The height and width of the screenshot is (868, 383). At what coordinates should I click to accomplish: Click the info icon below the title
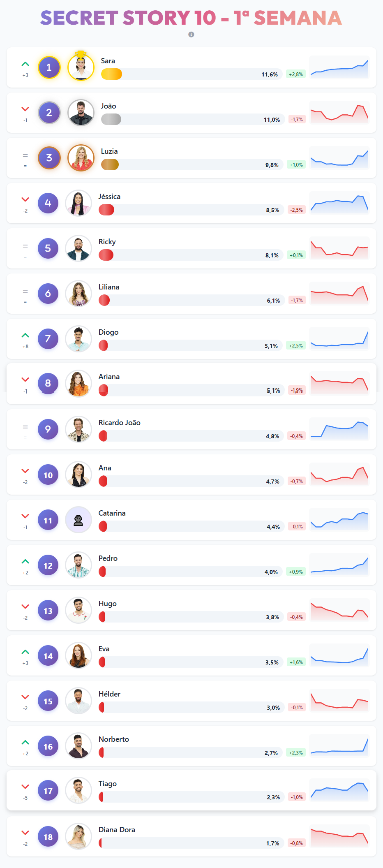pyautogui.click(x=191, y=35)
